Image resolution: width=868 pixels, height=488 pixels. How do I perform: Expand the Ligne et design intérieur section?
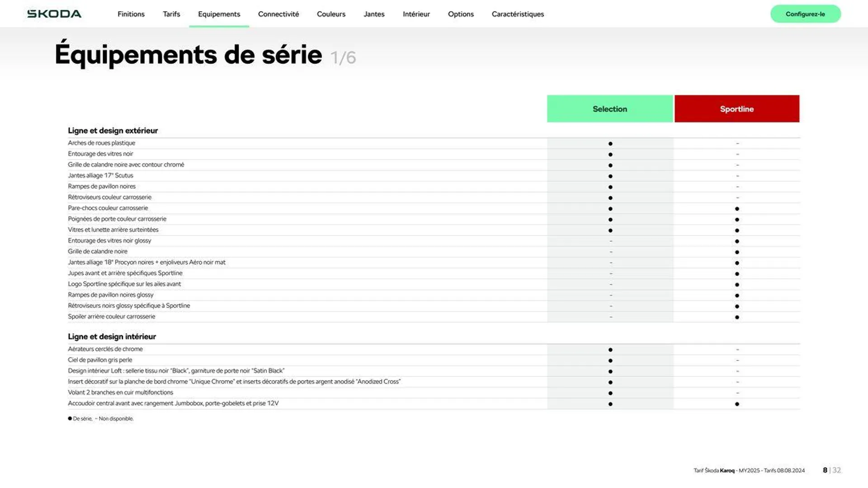click(112, 337)
